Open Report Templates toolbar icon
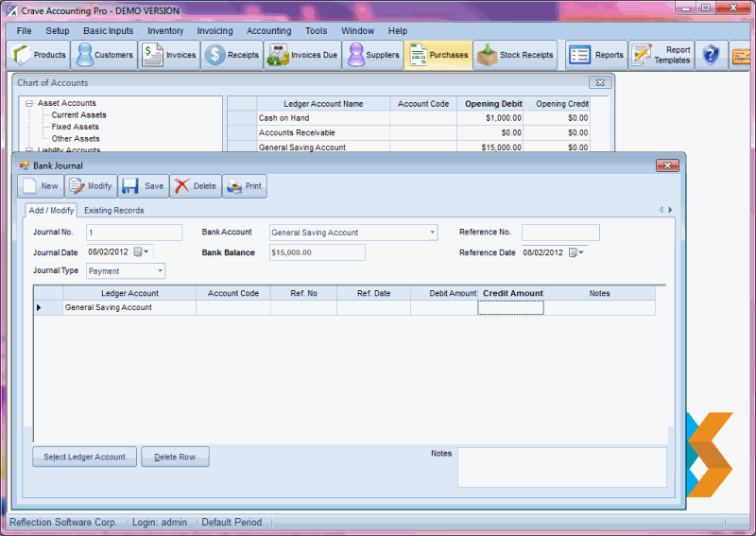This screenshot has width=756, height=536. 661,55
